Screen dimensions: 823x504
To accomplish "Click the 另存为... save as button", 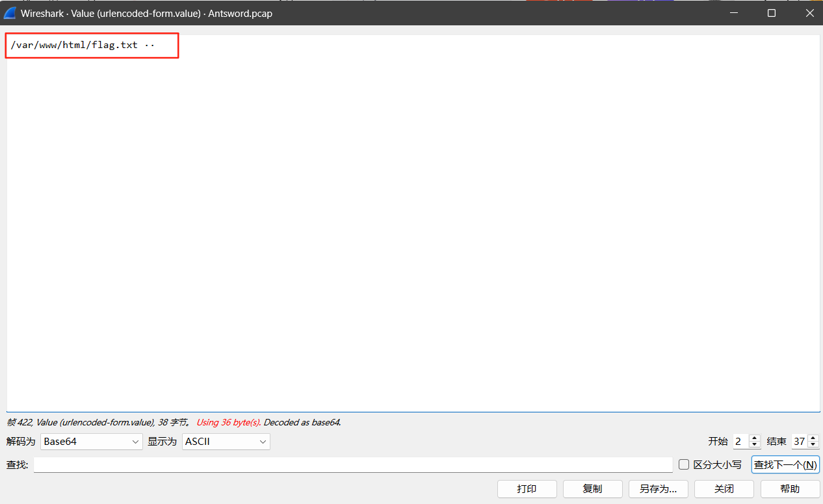I will (659, 489).
